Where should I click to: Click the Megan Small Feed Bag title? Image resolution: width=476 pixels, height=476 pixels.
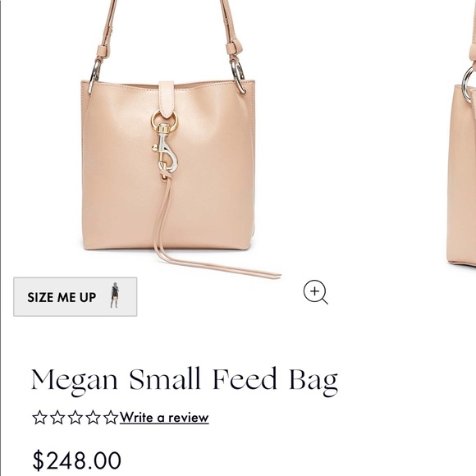(185, 381)
